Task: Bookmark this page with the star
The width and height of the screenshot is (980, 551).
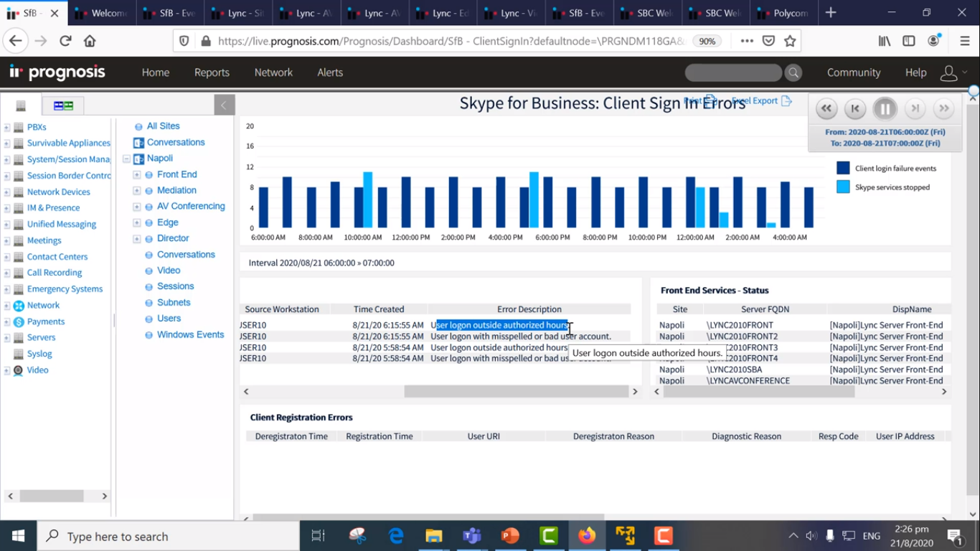Action: click(x=790, y=41)
